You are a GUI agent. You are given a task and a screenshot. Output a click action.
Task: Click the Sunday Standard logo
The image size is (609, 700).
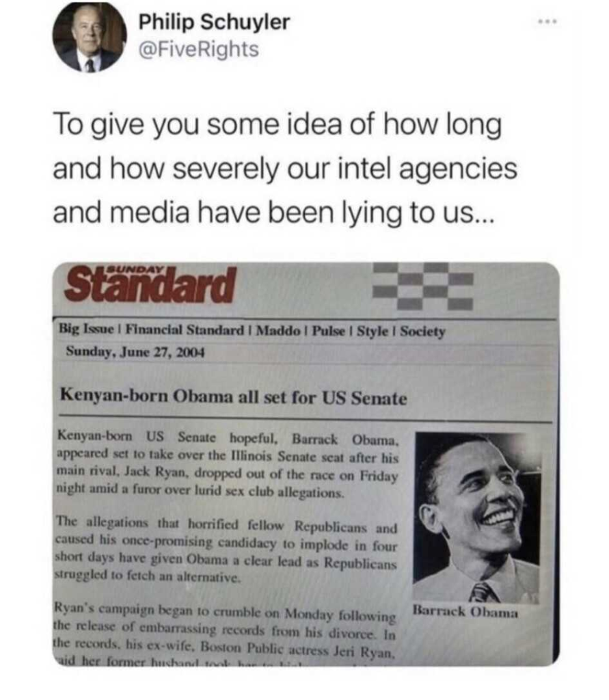coord(150,285)
